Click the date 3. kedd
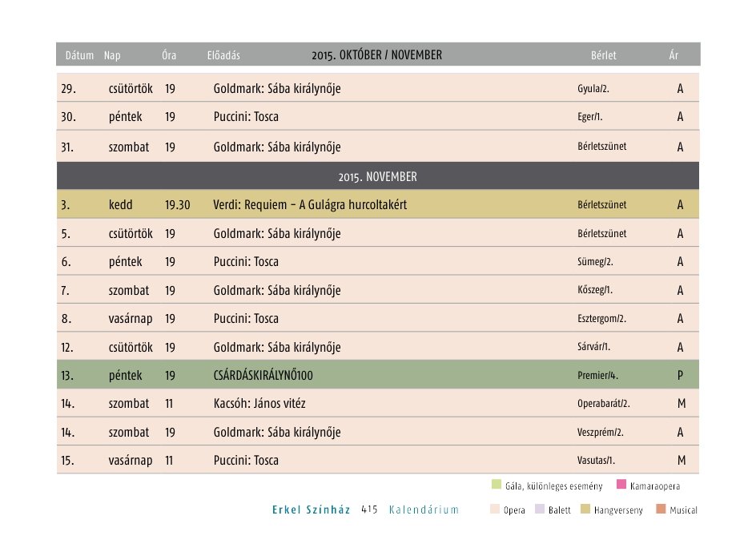Image resolution: width=756 pixels, height=544 pixels. click(66, 205)
